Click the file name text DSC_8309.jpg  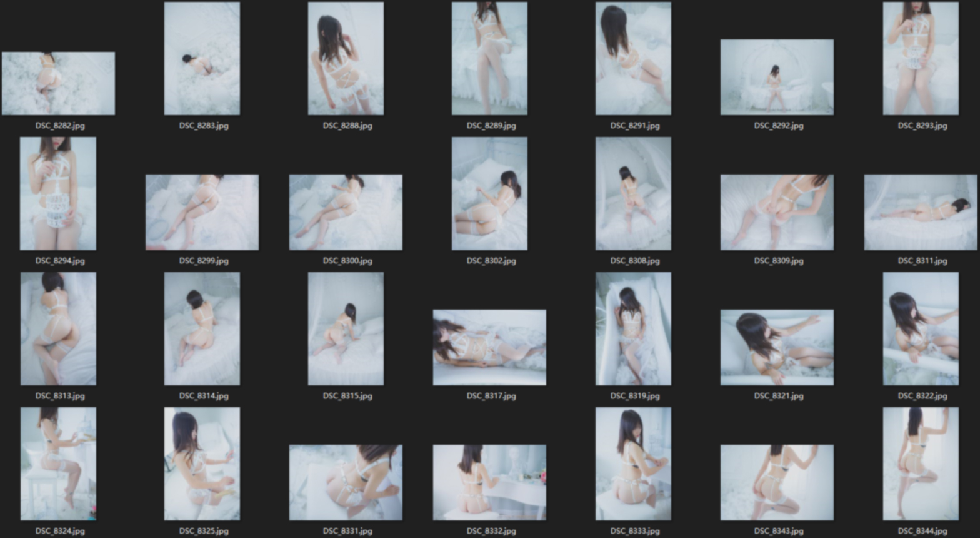tap(779, 261)
